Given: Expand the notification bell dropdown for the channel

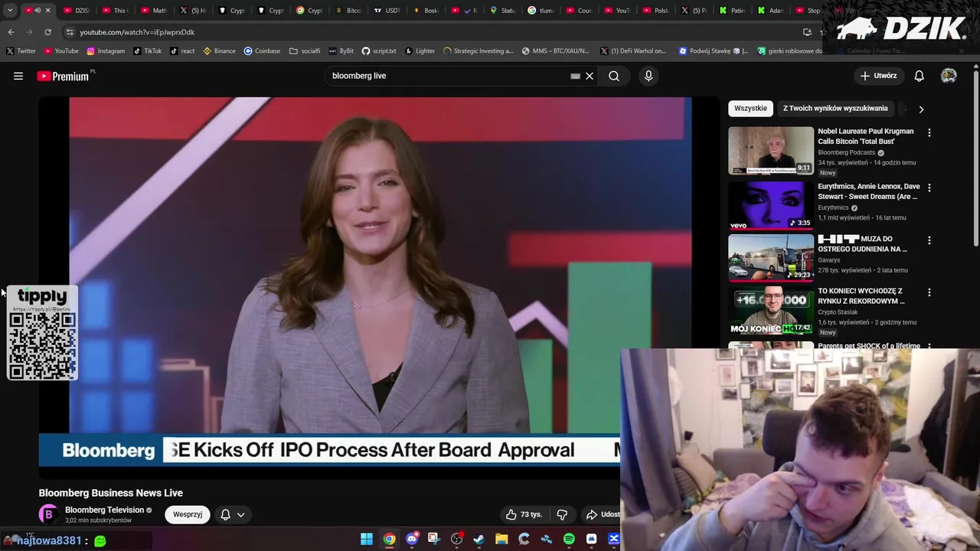Looking at the screenshot, I should pyautogui.click(x=240, y=514).
